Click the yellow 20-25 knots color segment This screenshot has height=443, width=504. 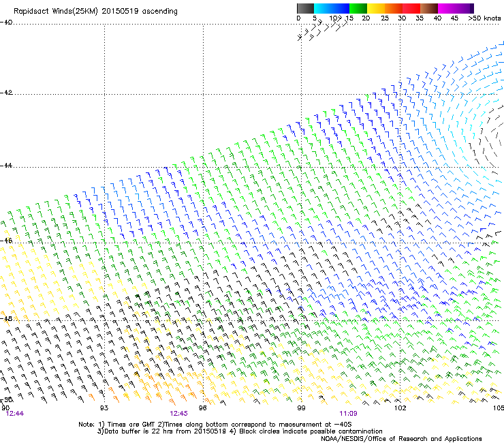coord(376,8)
